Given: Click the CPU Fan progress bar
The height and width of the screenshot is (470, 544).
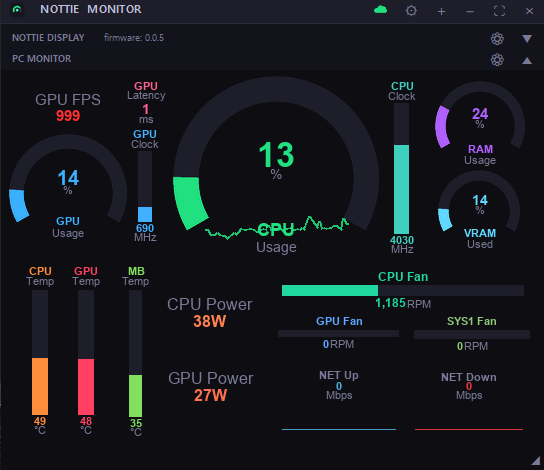Looking at the screenshot, I should pos(403,291).
